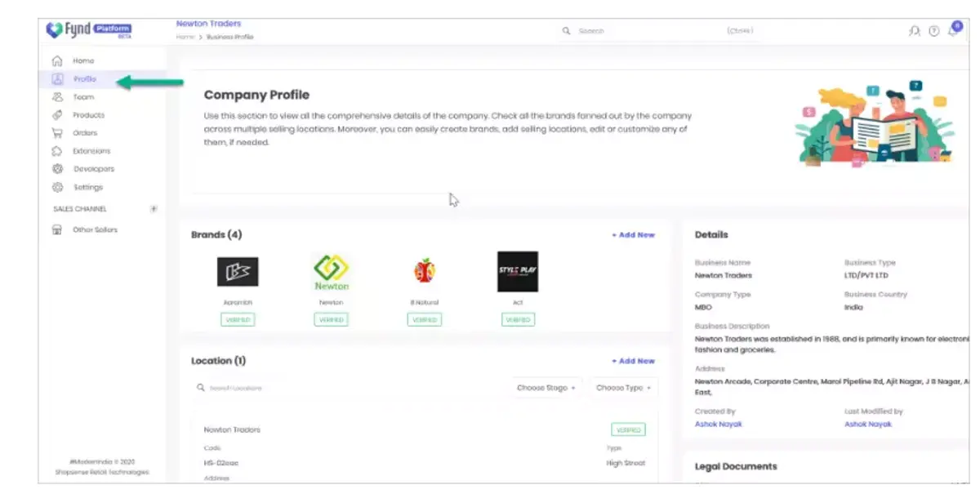Click the MBO company type value

tap(703, 308)
